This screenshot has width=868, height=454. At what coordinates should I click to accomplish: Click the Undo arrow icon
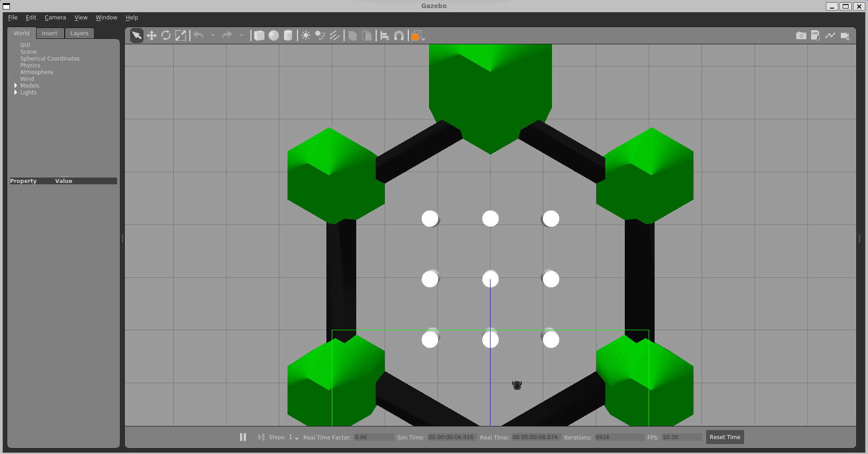(198, 35)
